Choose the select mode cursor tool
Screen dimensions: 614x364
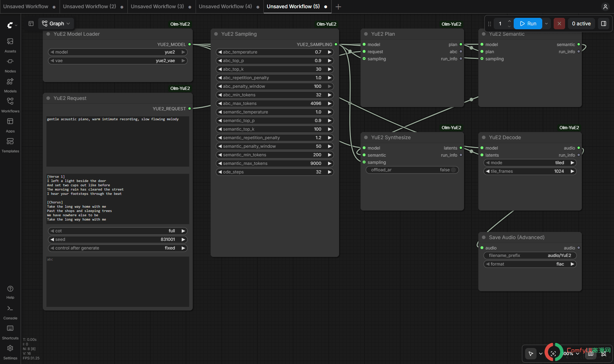coord(531,354)
